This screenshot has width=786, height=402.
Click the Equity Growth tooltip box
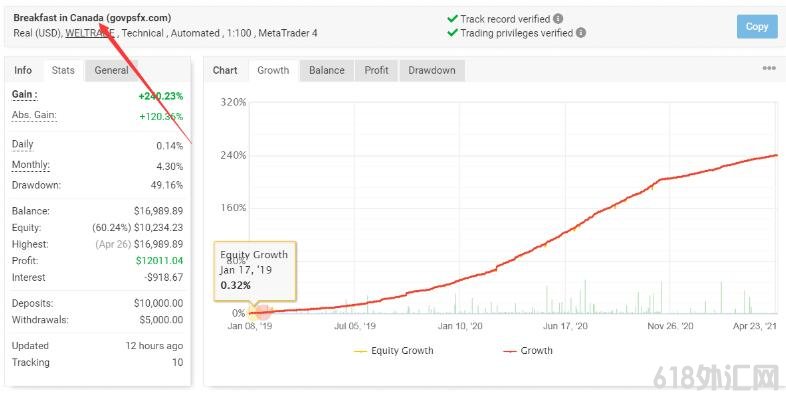pos(255,269)
